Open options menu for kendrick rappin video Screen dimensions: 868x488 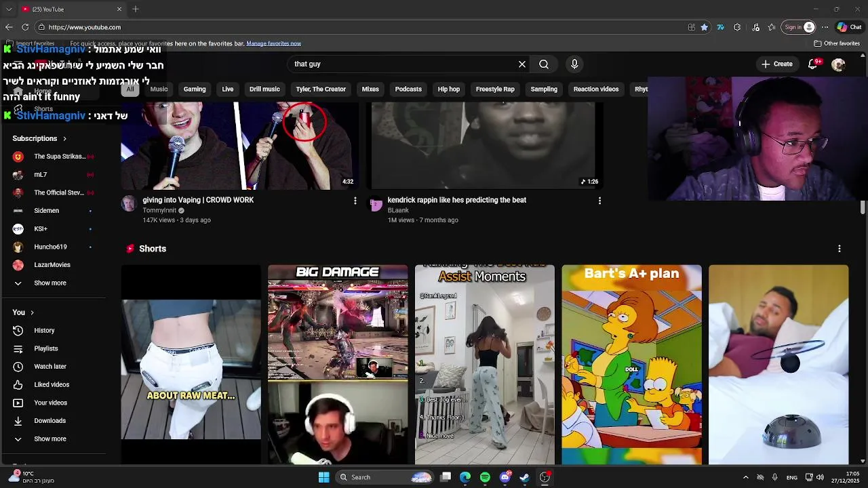click(x=599, y=201)
